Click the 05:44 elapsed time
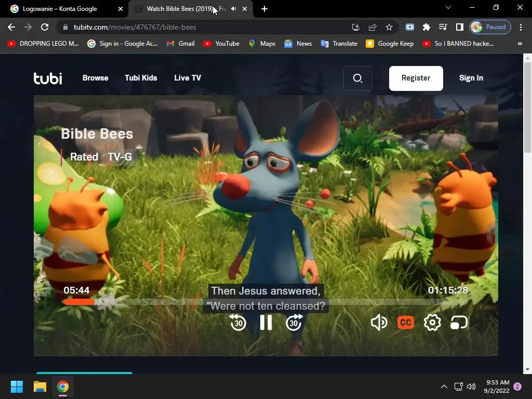 click(77, 290)
